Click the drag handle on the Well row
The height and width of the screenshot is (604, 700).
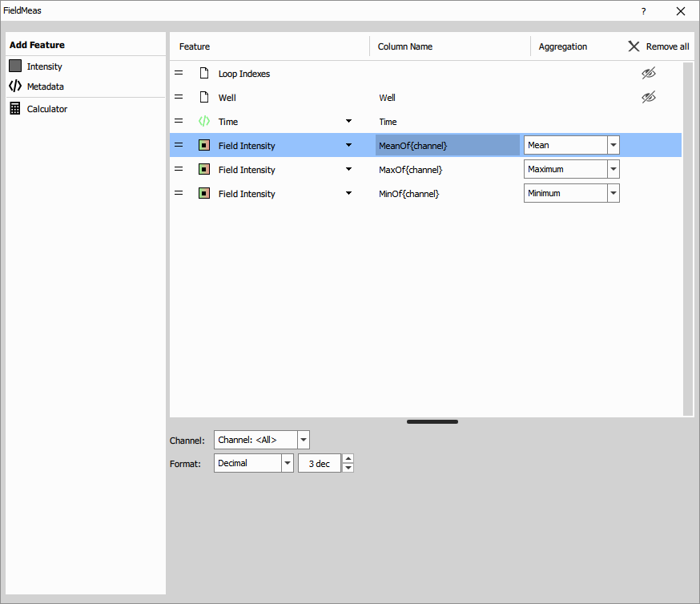(x=179, y=97)
